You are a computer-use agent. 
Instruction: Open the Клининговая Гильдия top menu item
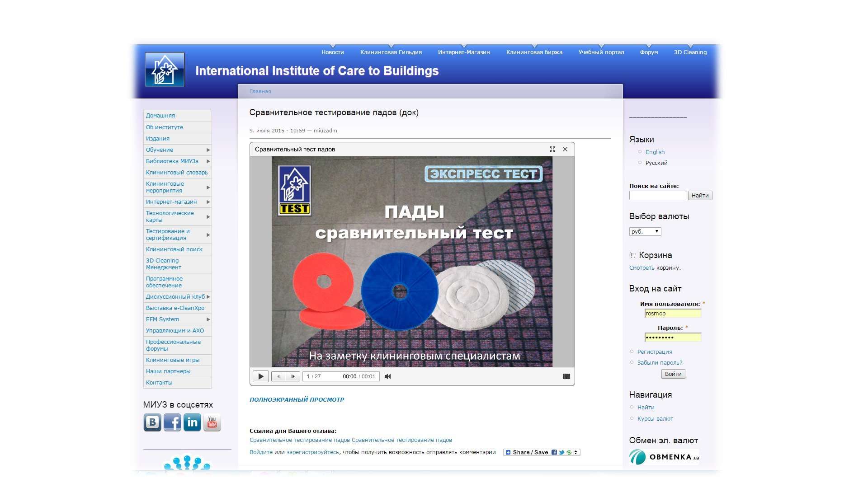[391, 52]
